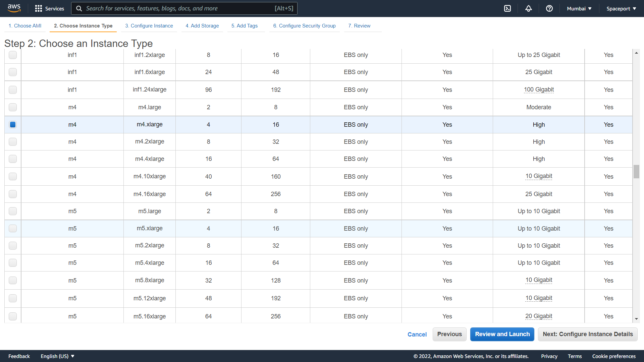
Task: Click Next: Configure Instance Details
Action: pos(588,334)
